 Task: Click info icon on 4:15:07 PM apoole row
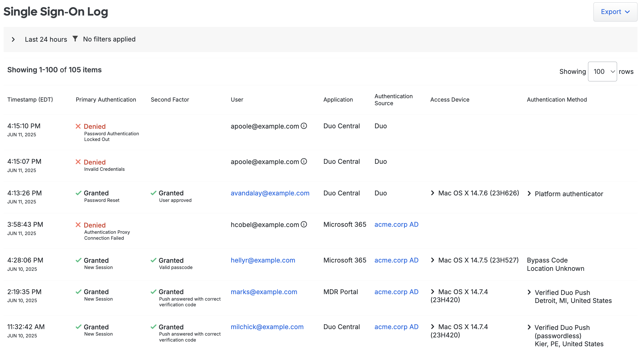(304, 161)
